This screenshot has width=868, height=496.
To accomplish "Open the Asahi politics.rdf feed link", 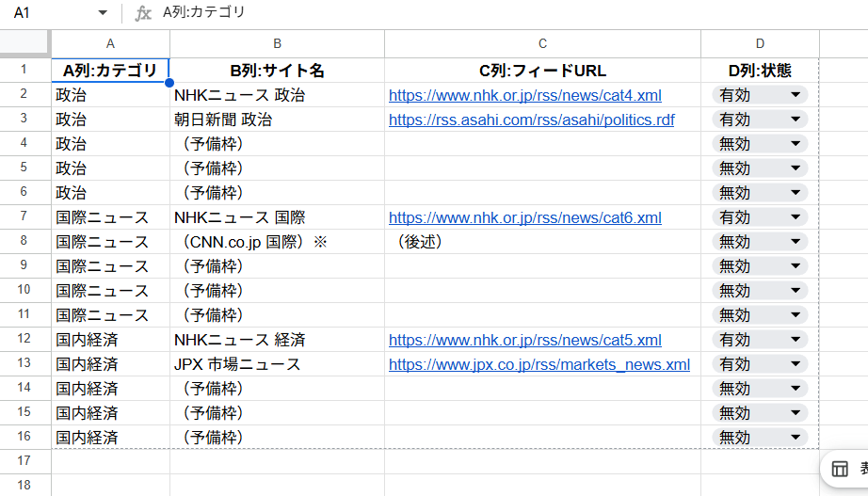I will pyautogui.click(x=531, y=120).
